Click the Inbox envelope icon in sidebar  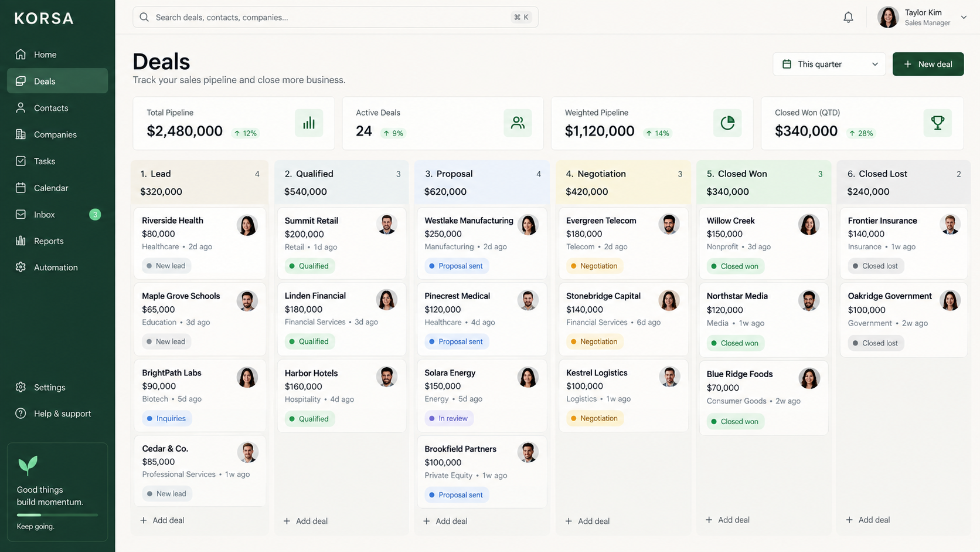click(21, 214)
